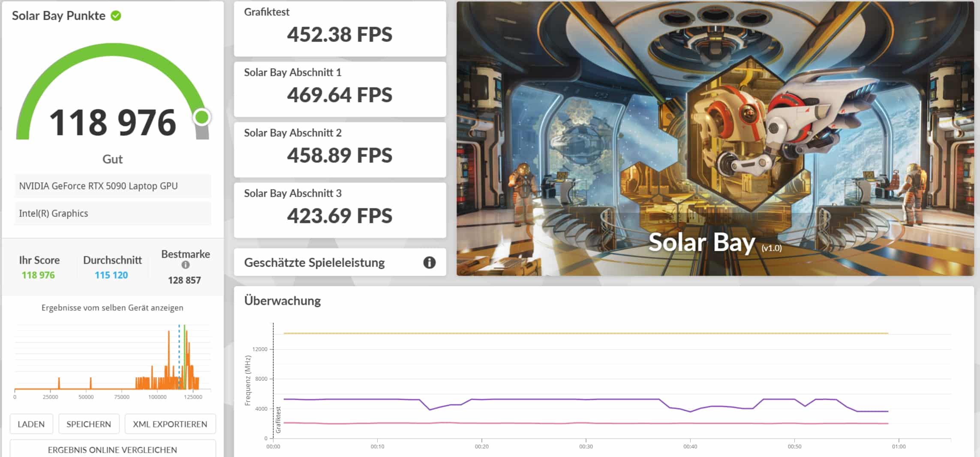This screenshot has height=457, width=980.
Task: Click the green validation checkmark beside Solar Bay Punkte
Action: [116, 16]
